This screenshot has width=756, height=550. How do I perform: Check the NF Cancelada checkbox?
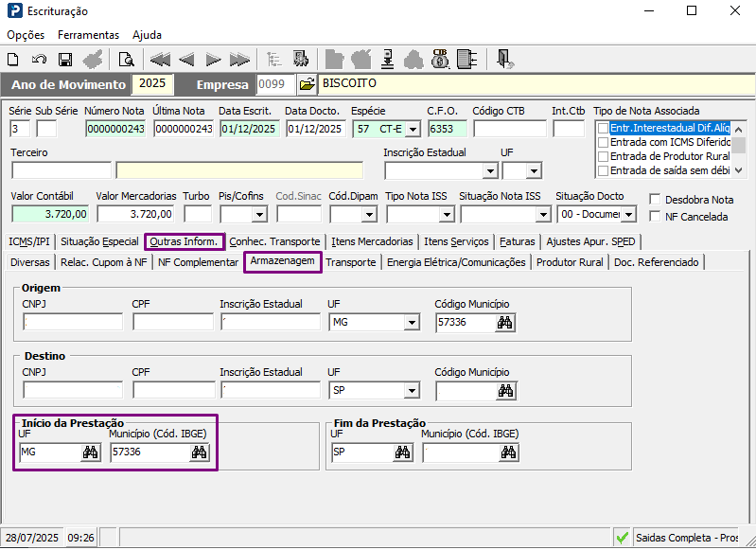pos(657,217)
